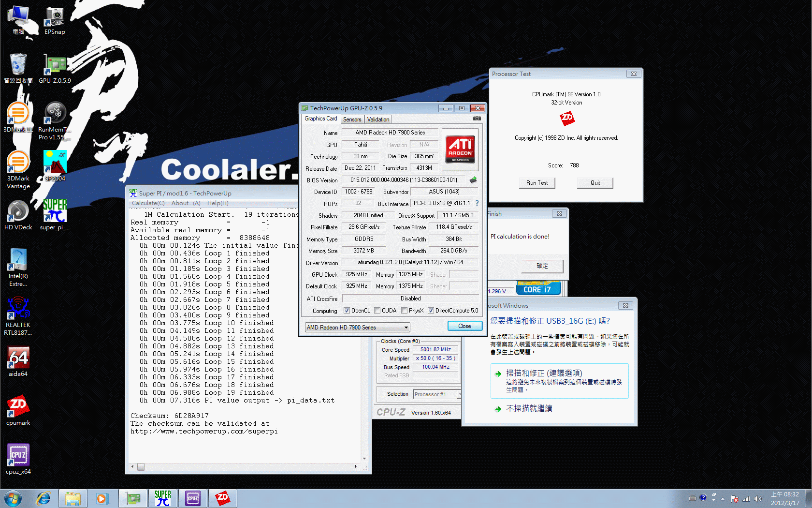Switch to ZD cpumark taskbar button

223,498
